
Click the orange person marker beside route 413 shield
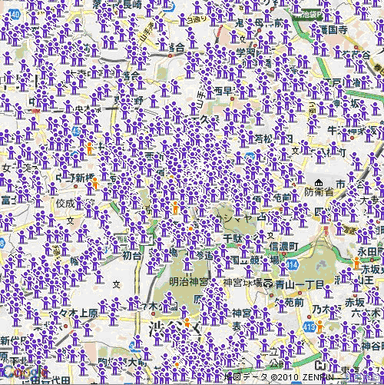click(320, 327)
